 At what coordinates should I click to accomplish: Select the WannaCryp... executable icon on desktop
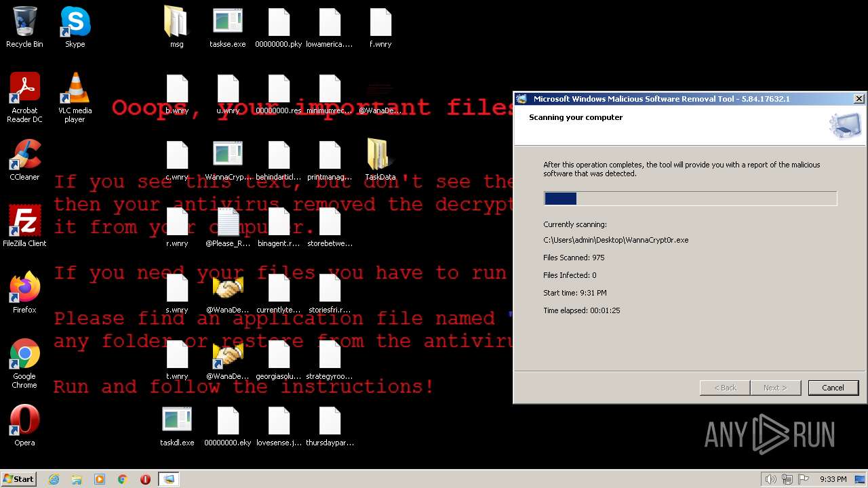(228, 160)
